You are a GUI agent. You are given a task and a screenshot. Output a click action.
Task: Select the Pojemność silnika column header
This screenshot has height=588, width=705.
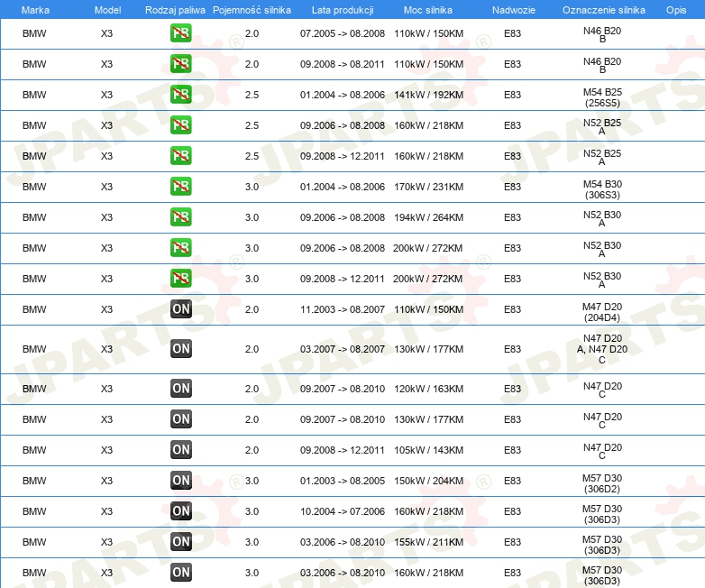pyautogui.click(x=252, y=10)
